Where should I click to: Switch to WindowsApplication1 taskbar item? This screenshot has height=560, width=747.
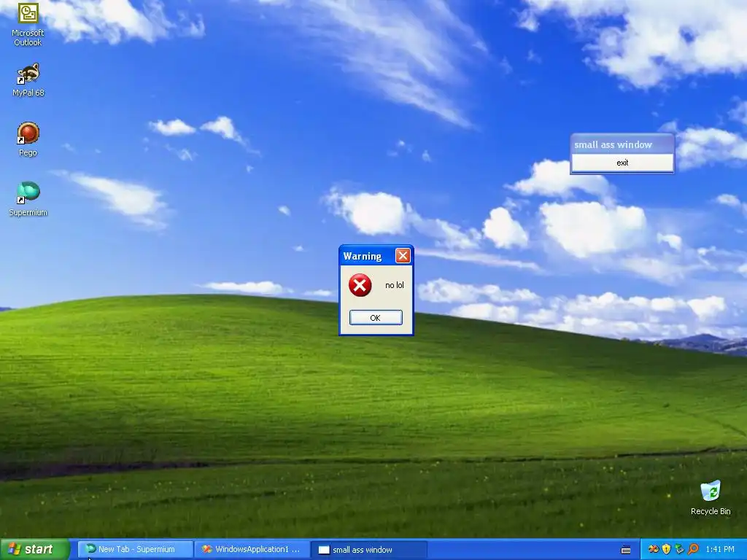click(252, 550)
